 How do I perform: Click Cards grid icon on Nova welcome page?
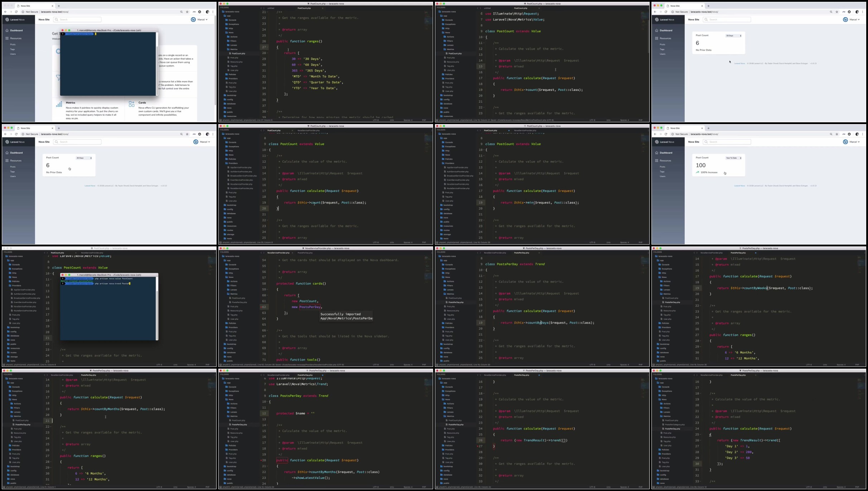click(x=131, y=104)
